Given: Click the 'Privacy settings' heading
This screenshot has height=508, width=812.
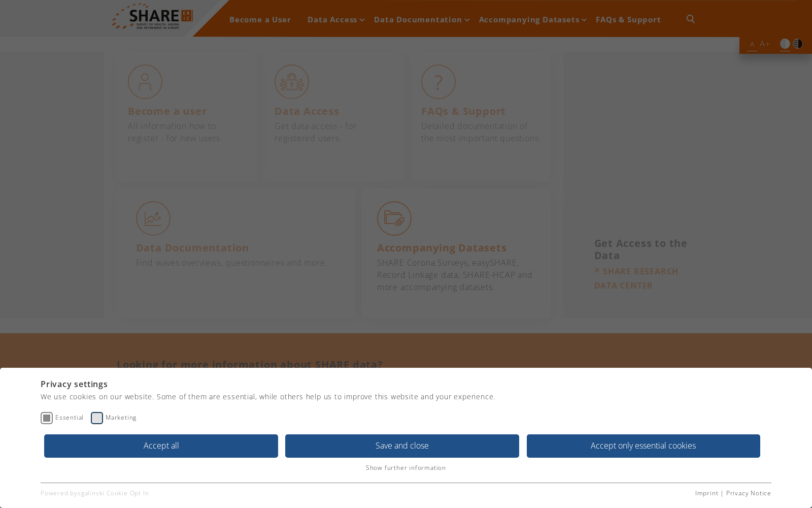Looking at the screenshot, I should 74,384.
